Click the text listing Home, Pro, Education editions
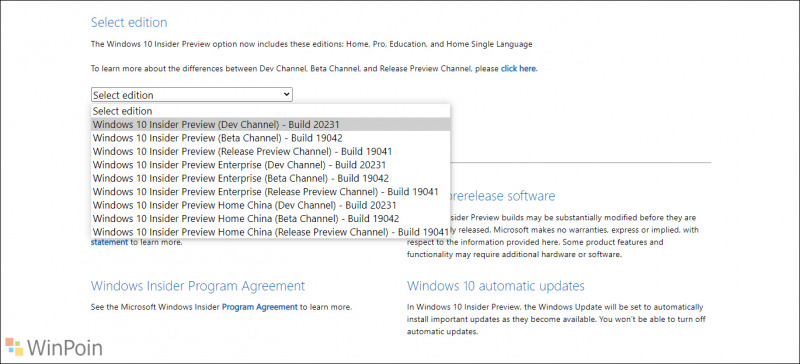This screenshot has width=800, height=364. [x=311, y=44]
